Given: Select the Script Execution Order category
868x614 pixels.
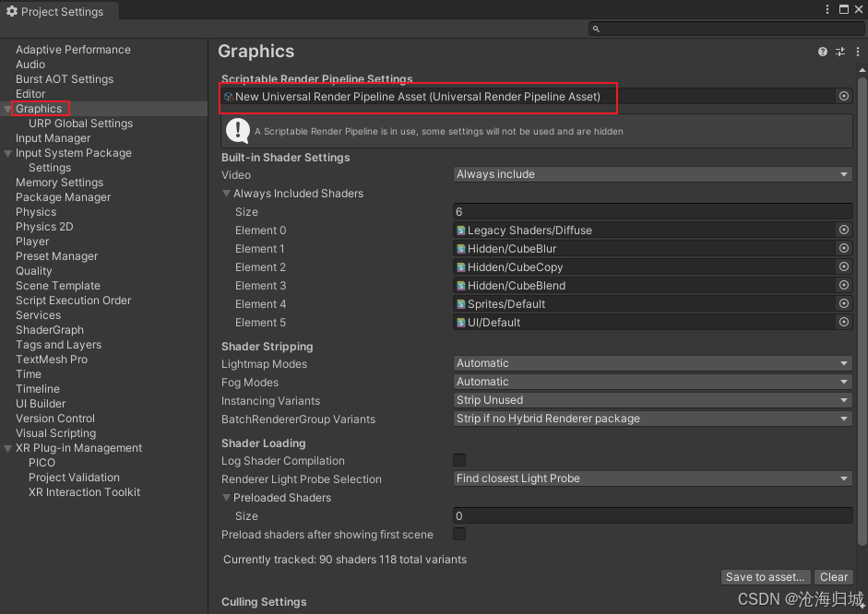Looking at the screenshot, I should (73, 301).
